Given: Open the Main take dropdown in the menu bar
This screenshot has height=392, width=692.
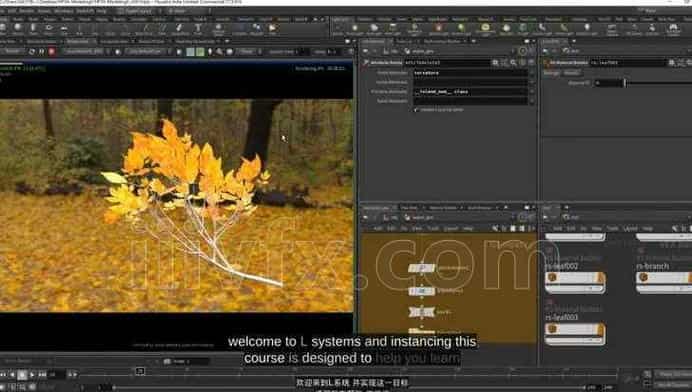Looking at the screenshot, I should [188, 11].
